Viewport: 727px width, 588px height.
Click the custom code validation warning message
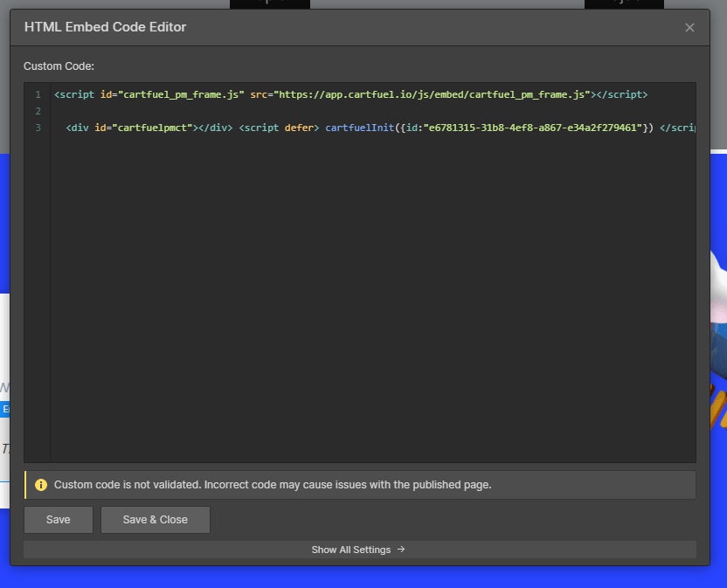coord(273,485)
